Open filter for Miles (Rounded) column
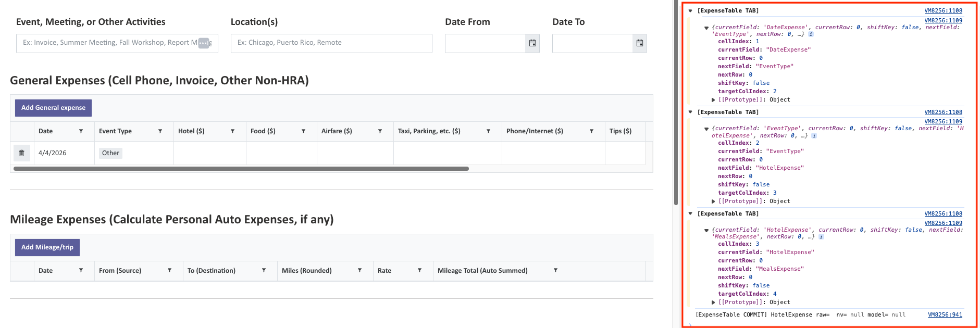 click(x=359, y=271)
